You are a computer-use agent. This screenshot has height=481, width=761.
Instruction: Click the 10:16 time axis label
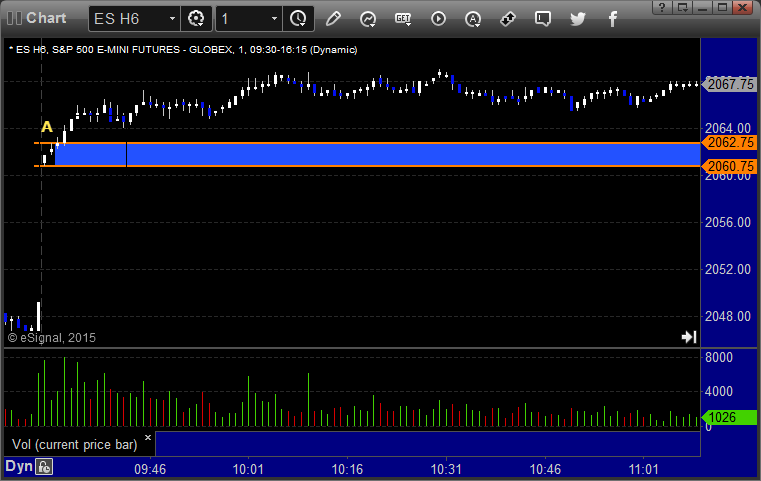347,469
